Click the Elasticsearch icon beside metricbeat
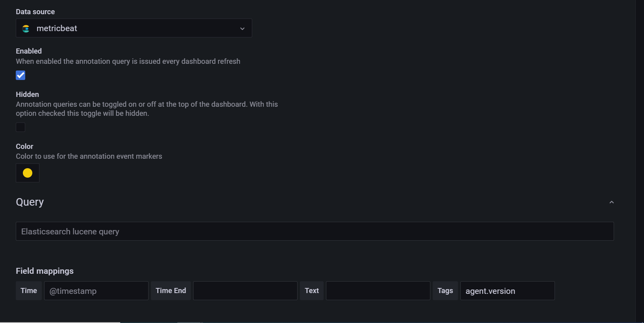The width and height of the screenshot is (644, 323). [x=26, y=28]
